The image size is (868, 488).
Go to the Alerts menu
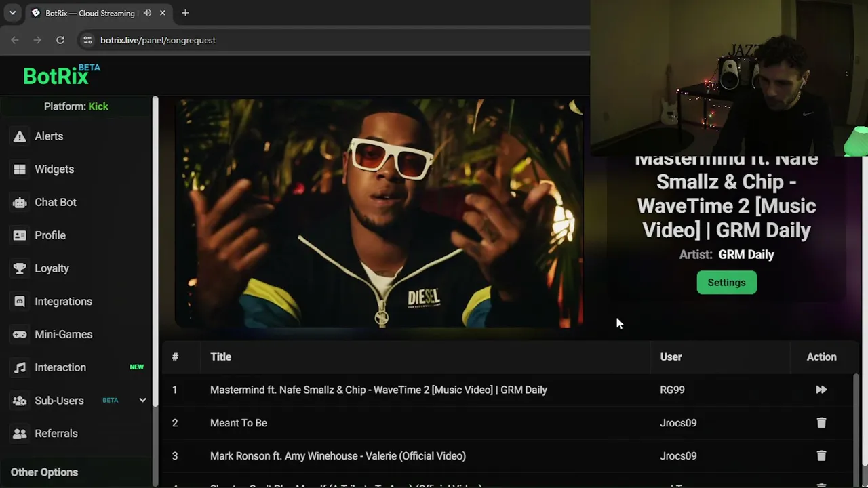pos(49,136)
